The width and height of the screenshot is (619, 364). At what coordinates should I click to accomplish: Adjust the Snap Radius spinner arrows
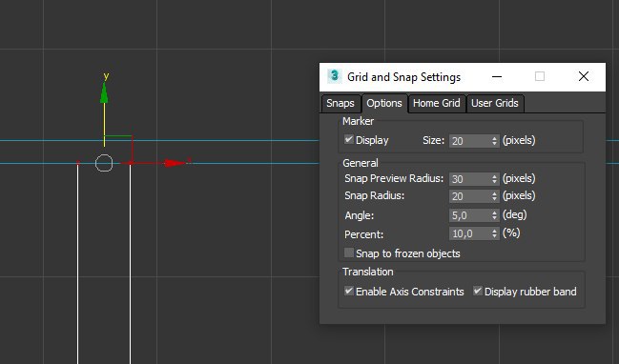click(495, 196)
